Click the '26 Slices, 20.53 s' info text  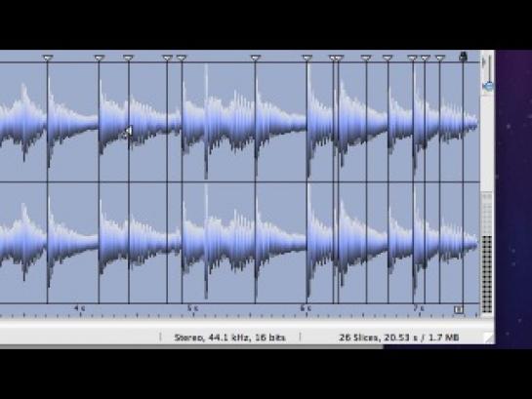point(378,338)
